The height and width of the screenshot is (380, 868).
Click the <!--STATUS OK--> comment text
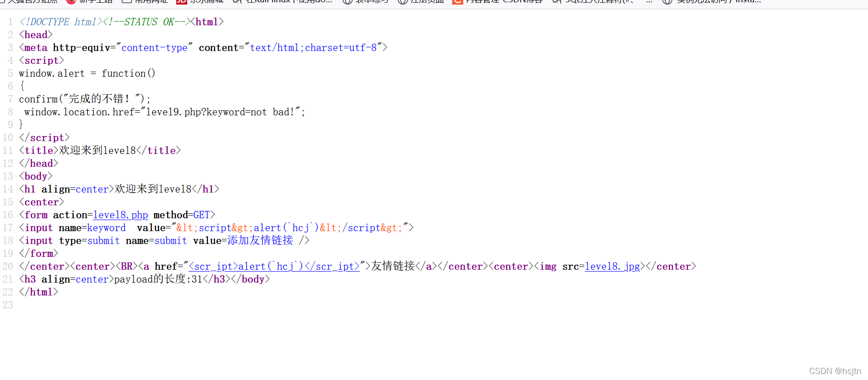coord(147,22)
